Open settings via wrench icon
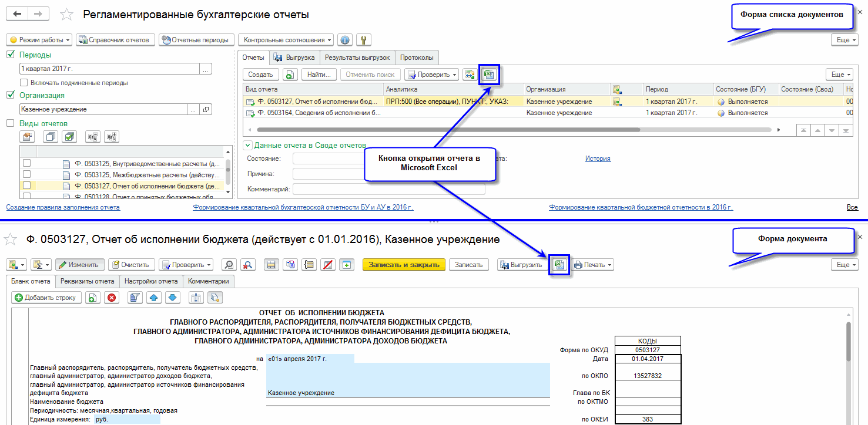The image size is (868, 425). pyautogui.click(x=364, y=40)
